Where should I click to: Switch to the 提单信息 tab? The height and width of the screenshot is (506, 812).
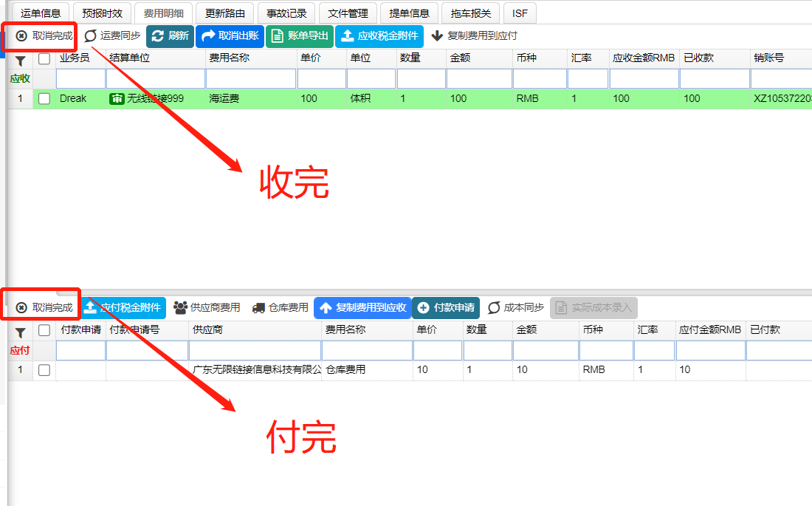[409, 13]
